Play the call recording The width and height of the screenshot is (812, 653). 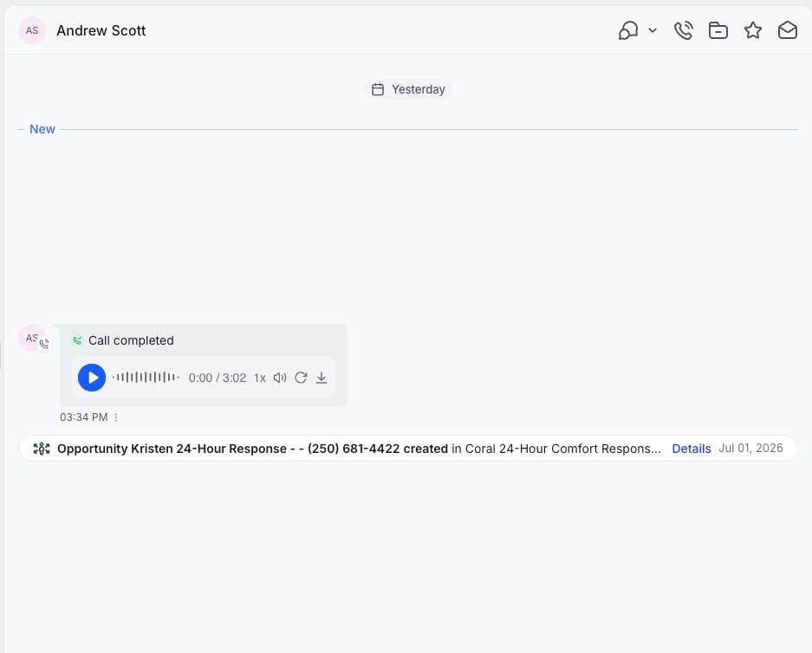92,378
